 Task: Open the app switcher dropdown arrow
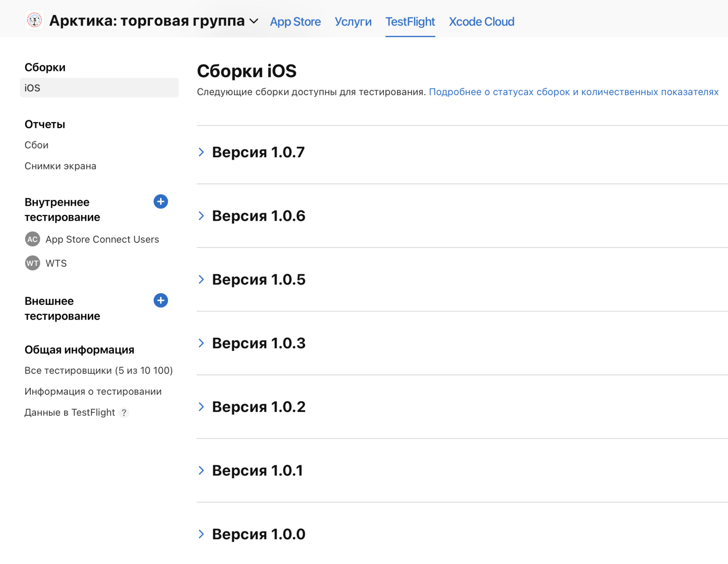[x=254, y=21]
